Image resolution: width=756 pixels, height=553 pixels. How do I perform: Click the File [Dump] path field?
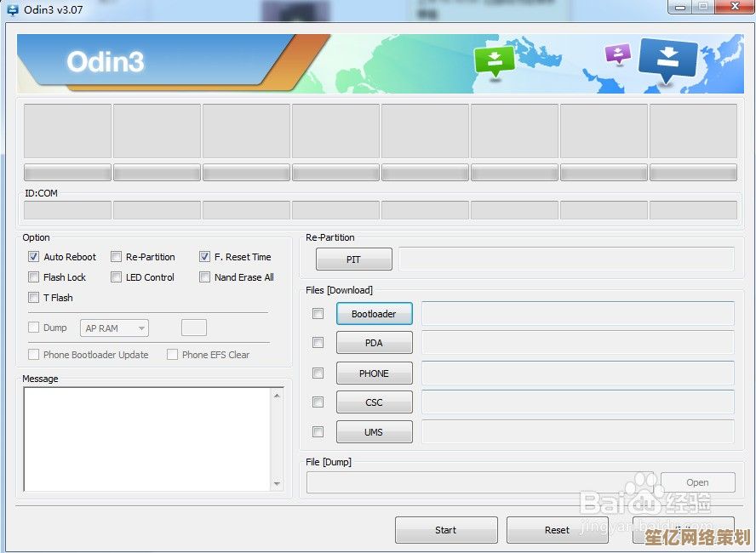click(x=479, y=482)
